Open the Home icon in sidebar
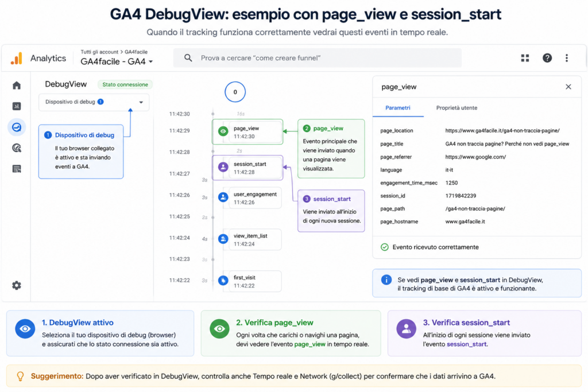 point(17,86)
